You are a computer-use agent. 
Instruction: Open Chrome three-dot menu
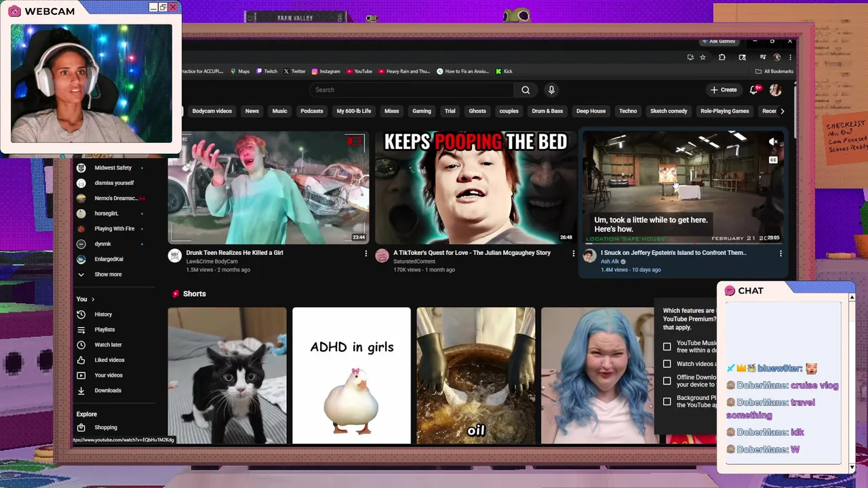790,58
